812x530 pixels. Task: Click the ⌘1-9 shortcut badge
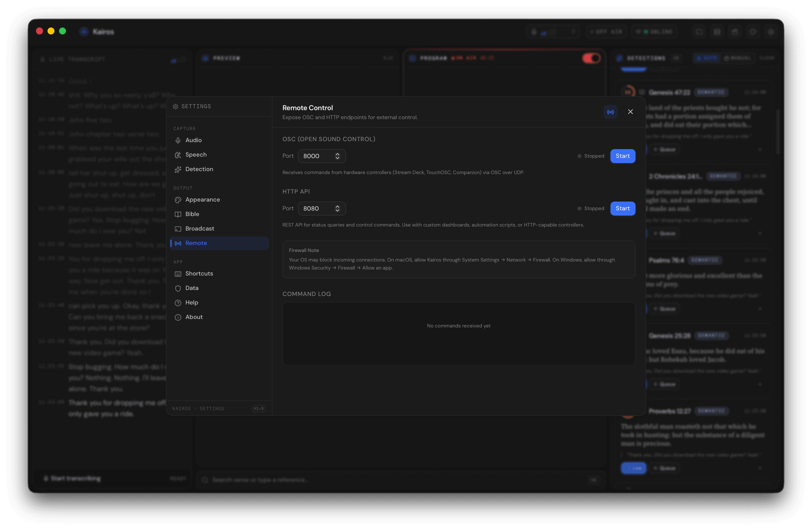pyautogui.click(x=258, y=408)
